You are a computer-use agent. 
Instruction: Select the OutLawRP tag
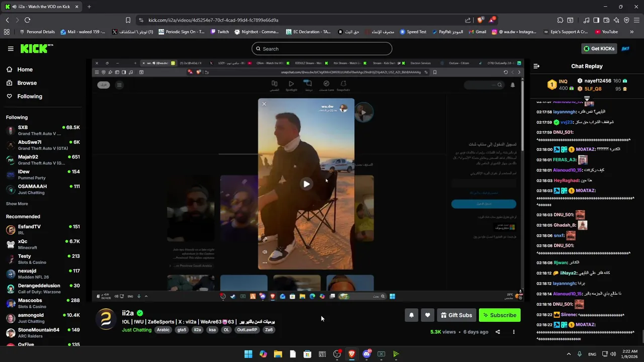click(247, 330)
